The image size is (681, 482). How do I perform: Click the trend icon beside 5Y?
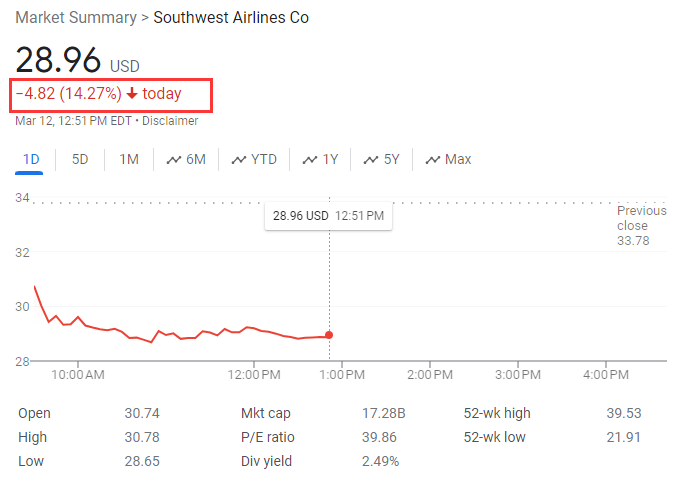(371, 159)
